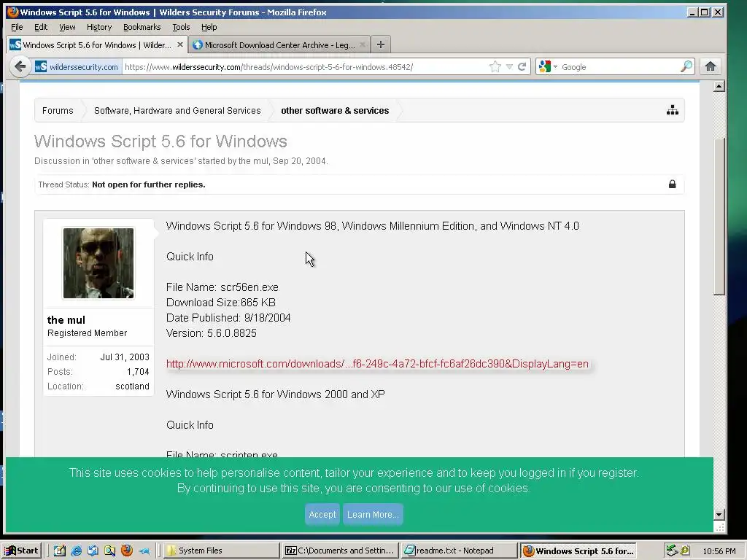Close the Microsoft Download Center tab
This screenshot has height=560, width=747.
click(x=363, y=44)
